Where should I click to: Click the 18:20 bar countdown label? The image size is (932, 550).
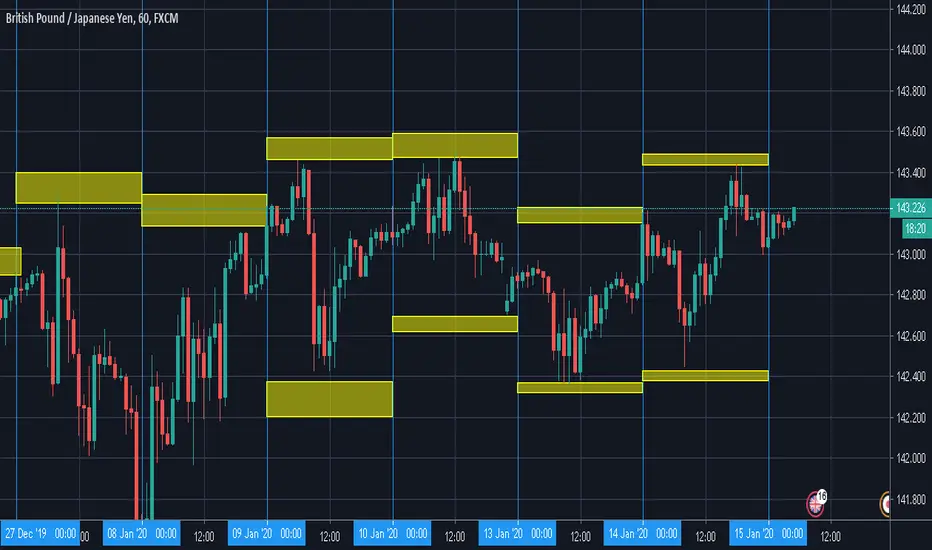pyautogui.click(x=916, y=228)
